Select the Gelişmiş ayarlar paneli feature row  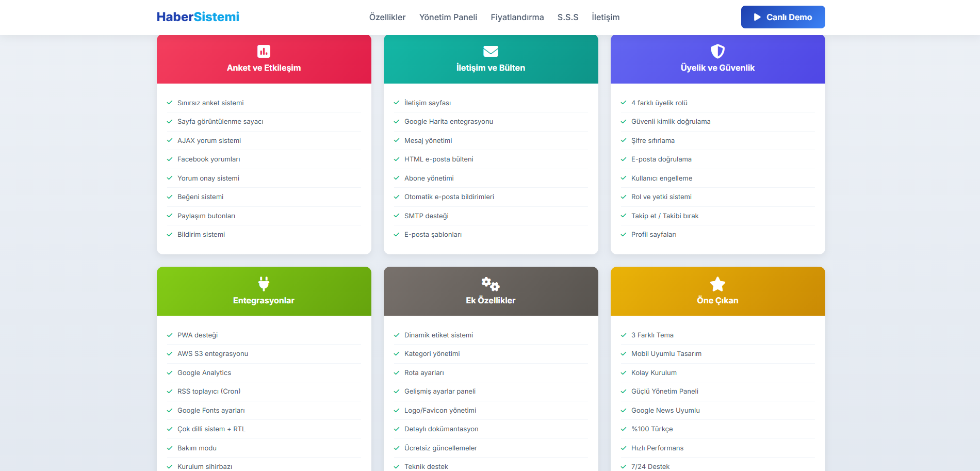(x=439, y=392)
